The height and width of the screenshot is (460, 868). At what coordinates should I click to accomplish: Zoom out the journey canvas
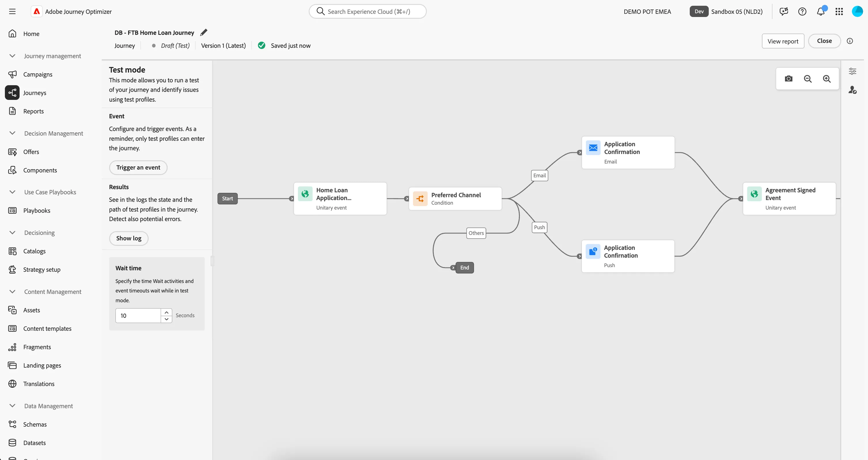pos(808,79)
